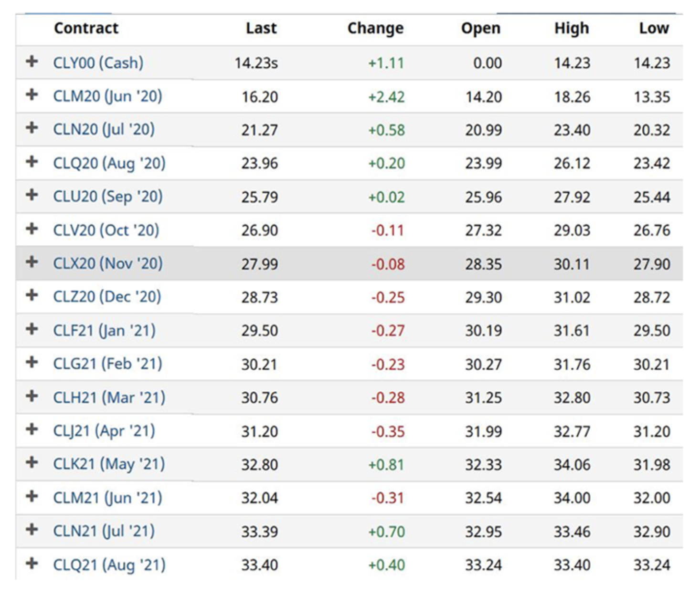
Task: Expand the CLU20 (Sep '20) row
Action: click(x=32, y=195)
